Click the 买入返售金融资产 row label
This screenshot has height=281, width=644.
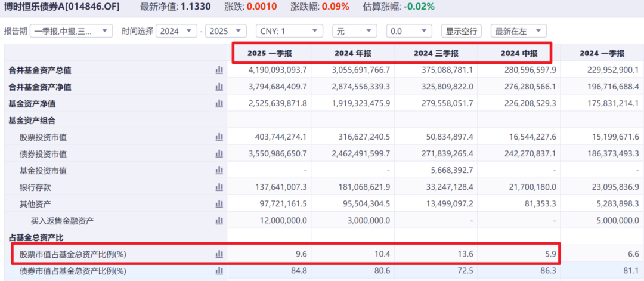click(x=63, y=221)
